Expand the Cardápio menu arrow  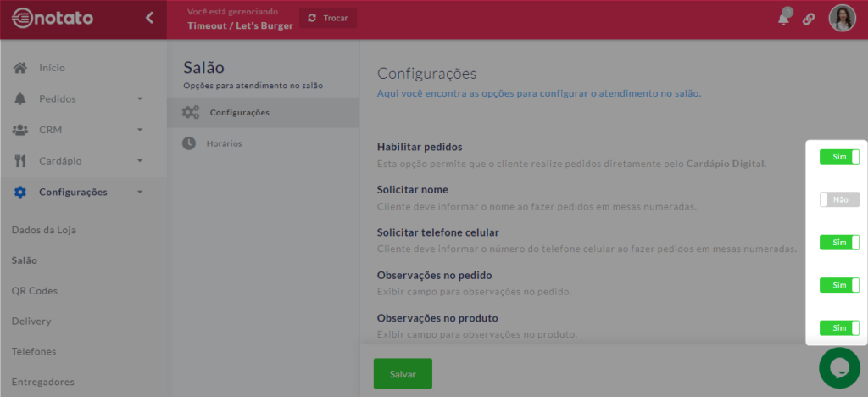point(140,161)
